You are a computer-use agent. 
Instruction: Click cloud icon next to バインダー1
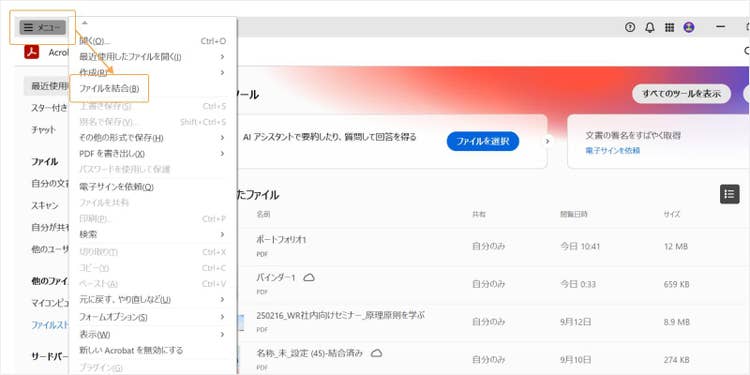pyautogui.click(x=309, y=277)
